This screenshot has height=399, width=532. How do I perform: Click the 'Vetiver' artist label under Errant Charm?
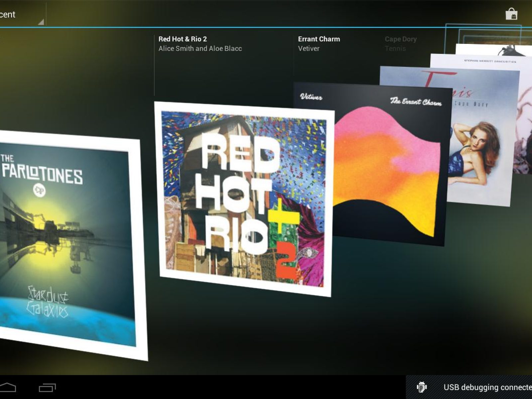tap(309, 49)
